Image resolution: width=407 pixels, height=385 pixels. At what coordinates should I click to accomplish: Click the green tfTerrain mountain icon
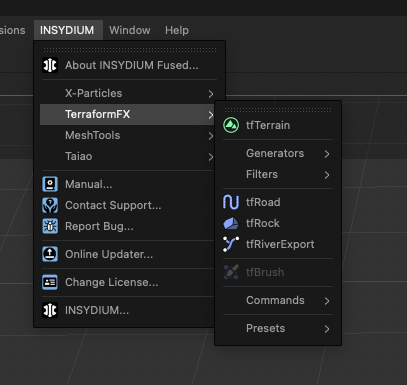pos(231,125)
